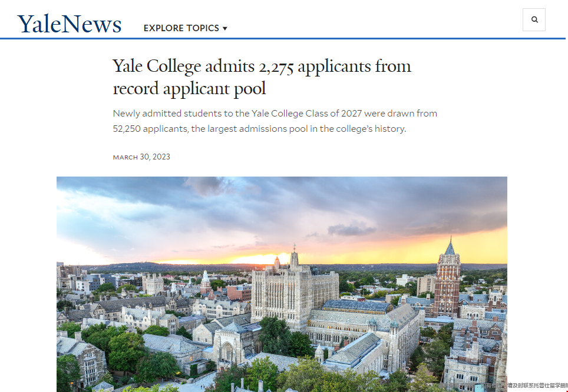Expand the arrow beside Explore Topics
The width and height of the screenshot is (568, 392).
[x=225, y=28]
